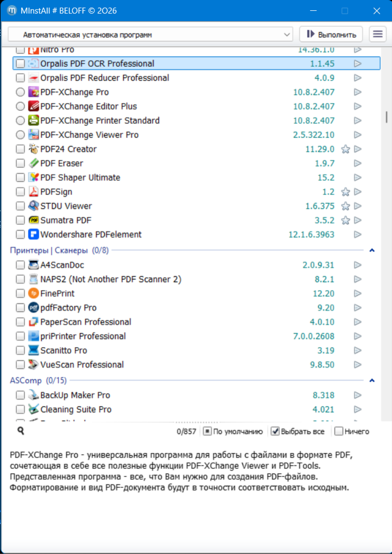Click the 'Принтеры | Сканеры (0/8)' group header
Screen dimensions: 392x554
point(59,250)
